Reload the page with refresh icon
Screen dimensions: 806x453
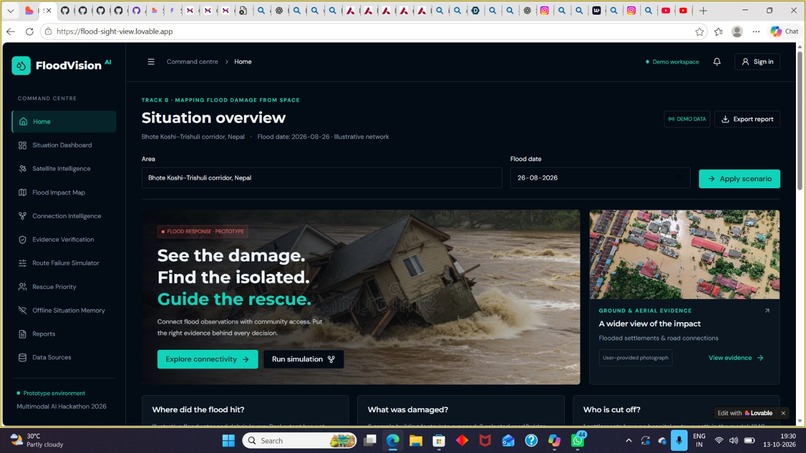(x=29, y=31)
